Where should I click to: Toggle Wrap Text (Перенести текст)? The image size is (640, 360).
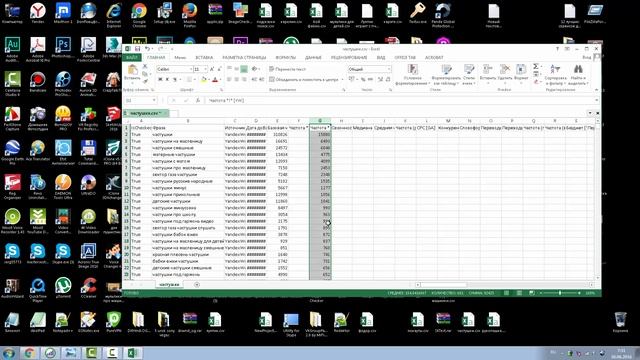pos(288,69)
